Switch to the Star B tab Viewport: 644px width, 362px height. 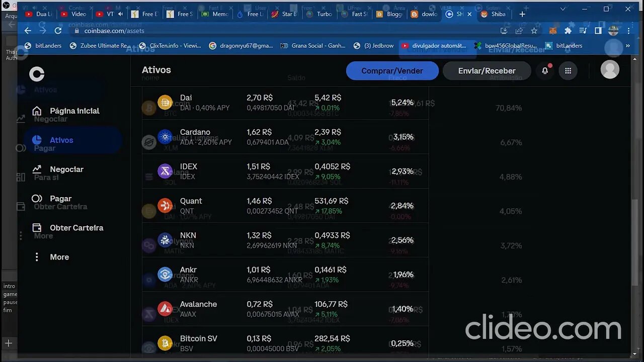pos(284,14)
